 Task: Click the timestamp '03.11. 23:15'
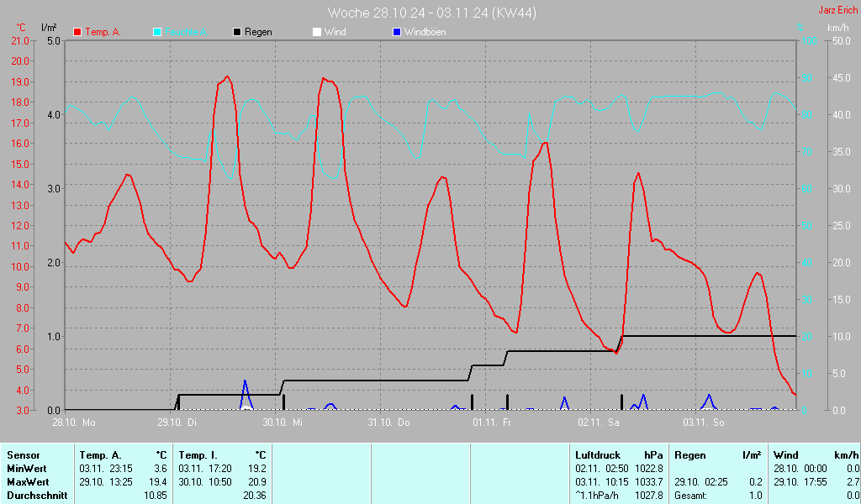pos(106,469)
